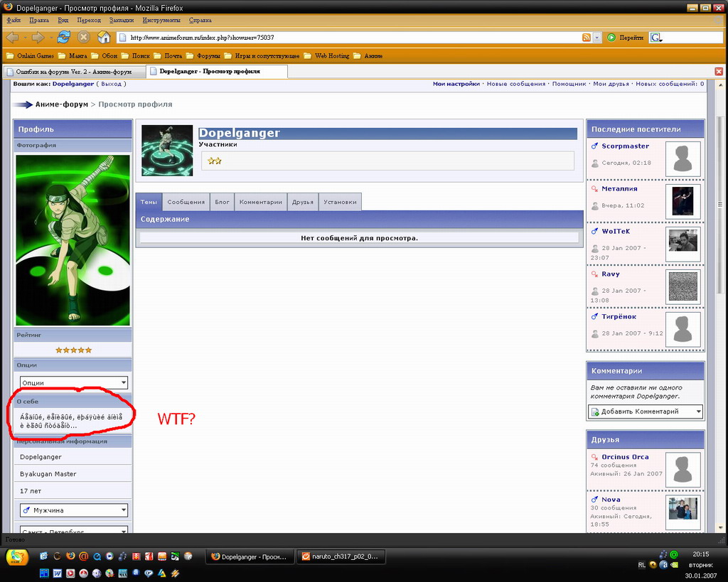This screenshot has width=728, height=582.
Task: Click the address bar URL field
Action: point(348,38)
